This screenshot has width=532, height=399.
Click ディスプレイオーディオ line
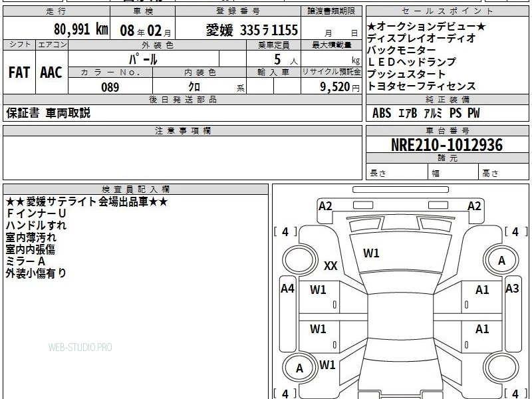pyautogui.click(x=422, y=39)
